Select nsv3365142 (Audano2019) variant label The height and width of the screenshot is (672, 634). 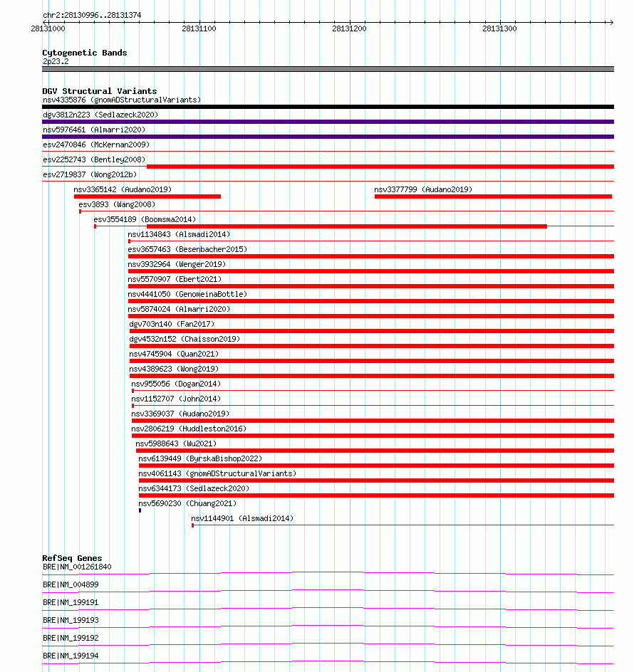point(123,189)
